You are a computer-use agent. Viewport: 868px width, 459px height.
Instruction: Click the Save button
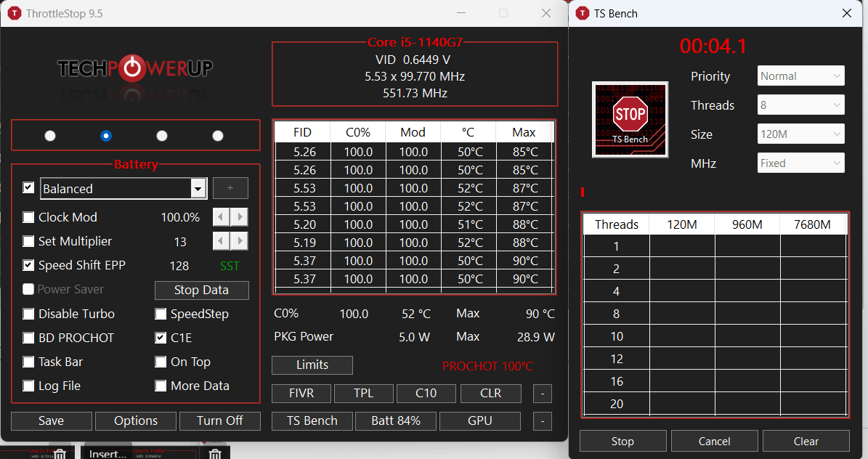pos(51,421)
